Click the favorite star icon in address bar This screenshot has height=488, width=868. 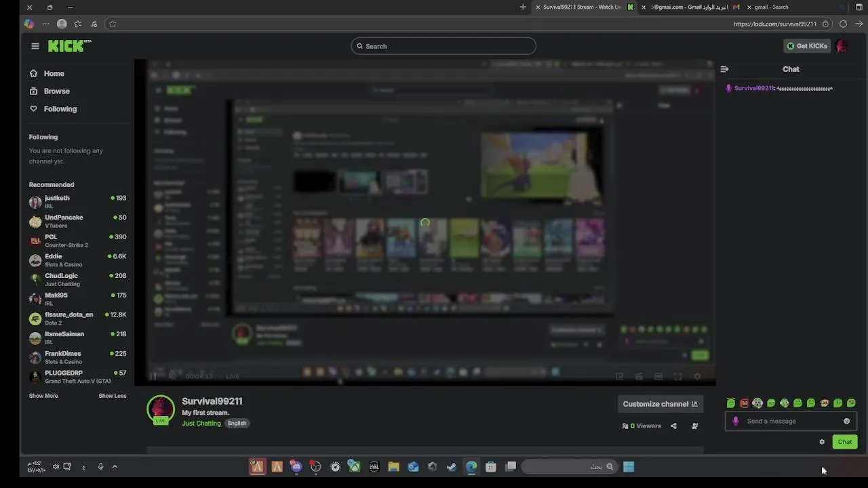pyautogui.click(x=113, y=24)
